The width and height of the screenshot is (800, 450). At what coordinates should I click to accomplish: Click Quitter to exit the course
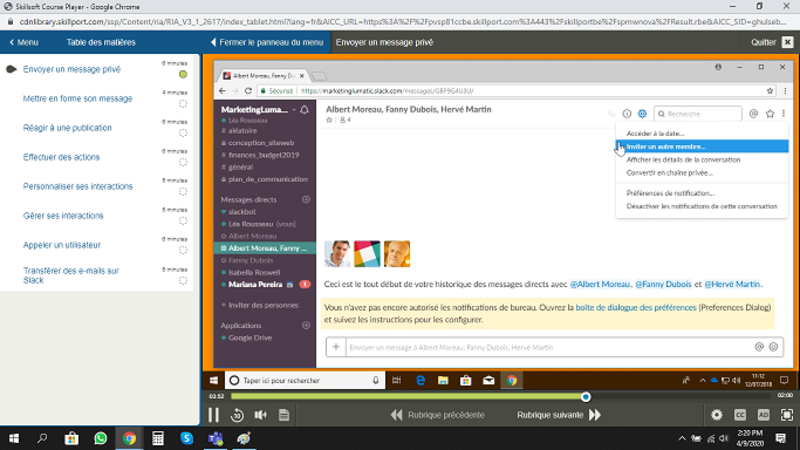point(763,42)
